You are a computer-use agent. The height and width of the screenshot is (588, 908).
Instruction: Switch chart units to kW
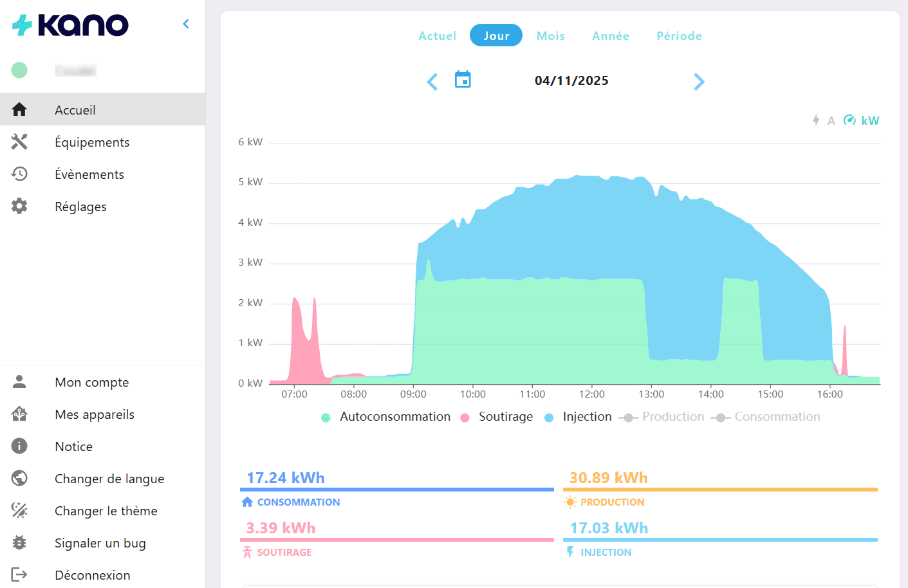862,120
